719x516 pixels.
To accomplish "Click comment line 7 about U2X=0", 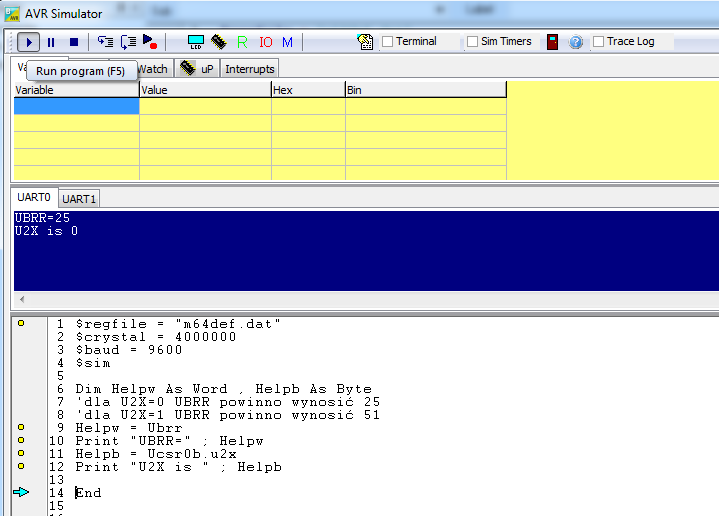I will point(228,402).
